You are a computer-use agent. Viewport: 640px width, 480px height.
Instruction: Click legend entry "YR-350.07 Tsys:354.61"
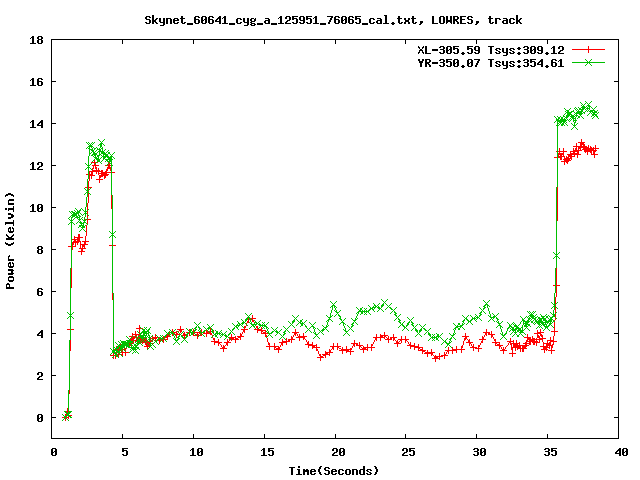[x=491, y=63]
